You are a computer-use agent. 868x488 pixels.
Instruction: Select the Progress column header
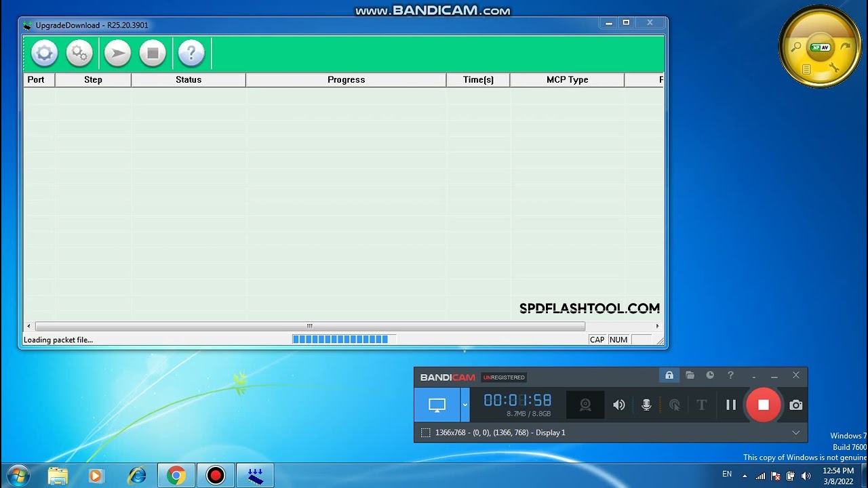[346, 79]
